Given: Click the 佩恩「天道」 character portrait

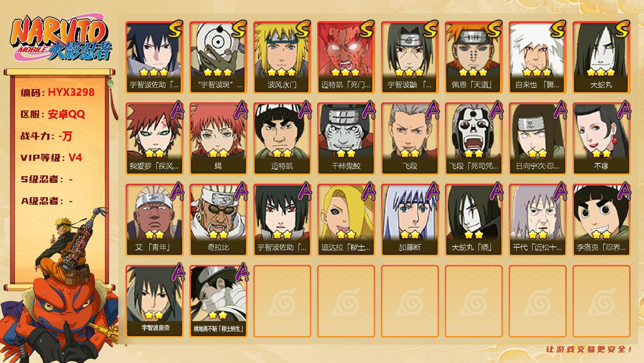Looking at the screenshot, I should click(x=473, y=57).
